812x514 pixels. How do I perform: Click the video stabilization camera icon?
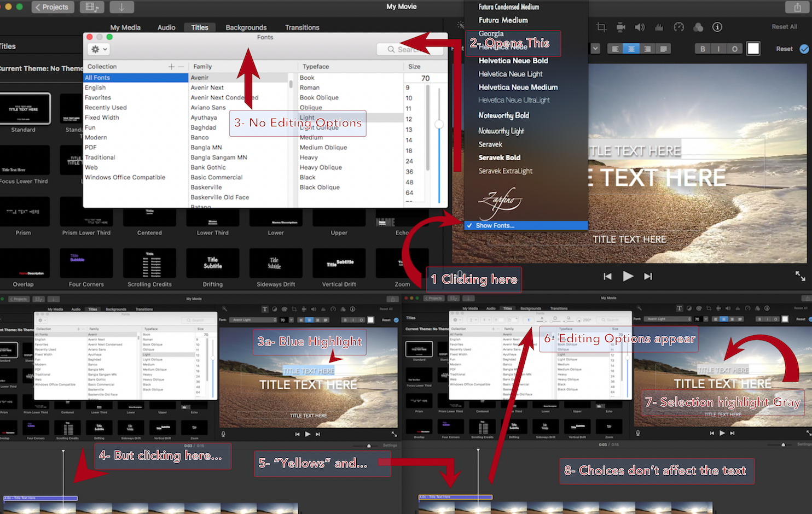coord(620,27)
